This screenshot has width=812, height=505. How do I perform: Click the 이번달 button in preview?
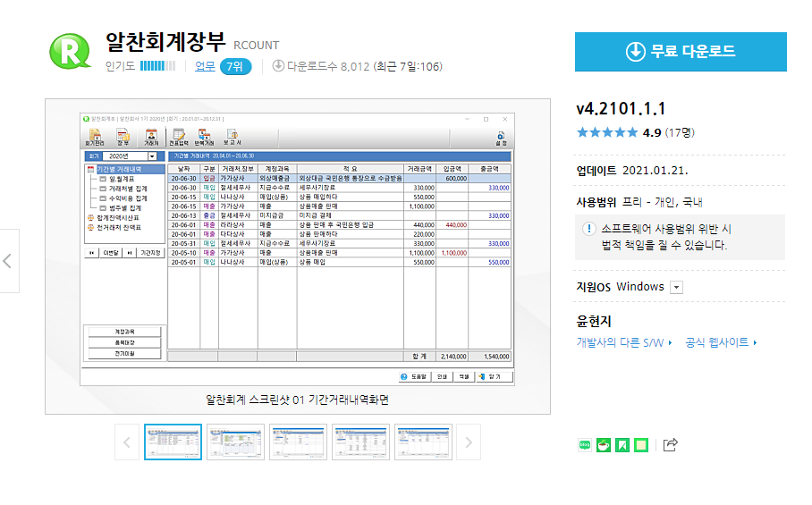point(110,253)
